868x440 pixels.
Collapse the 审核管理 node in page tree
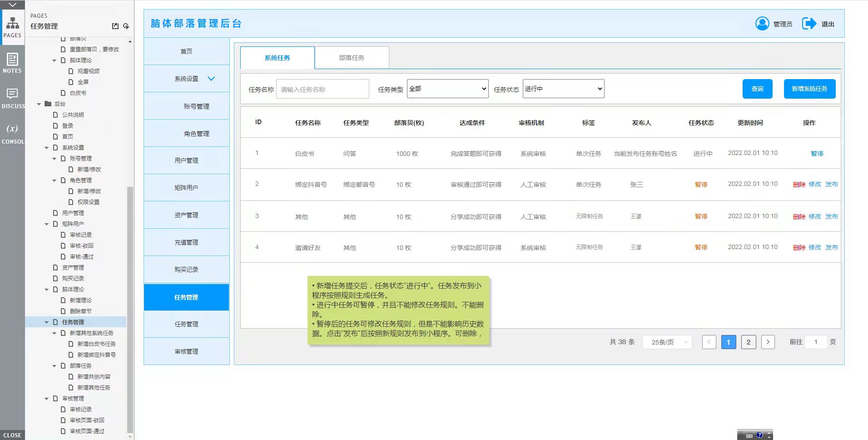pyautogui.click(x=46, y=399)
